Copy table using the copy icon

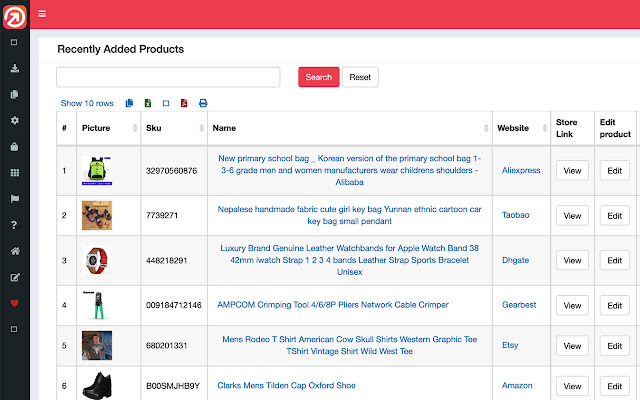(130, 103)
